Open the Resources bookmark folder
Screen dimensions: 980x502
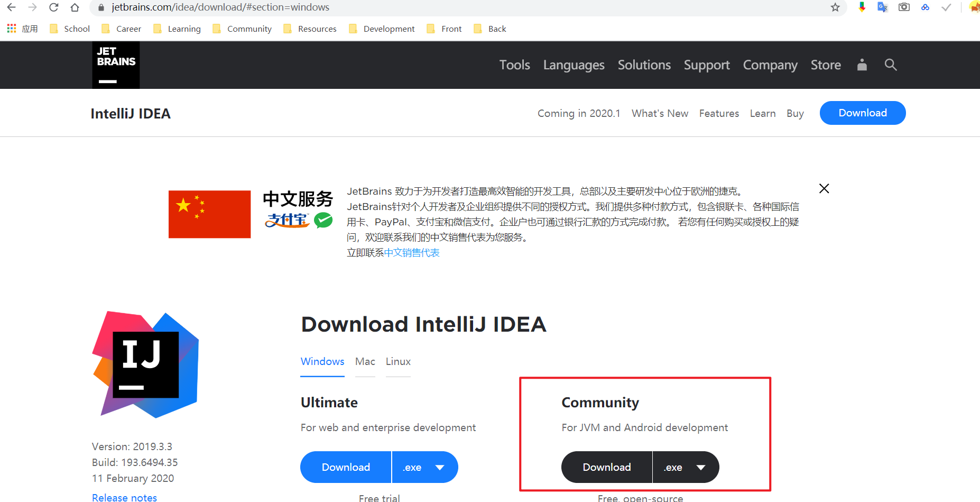[x=310, y=29]
